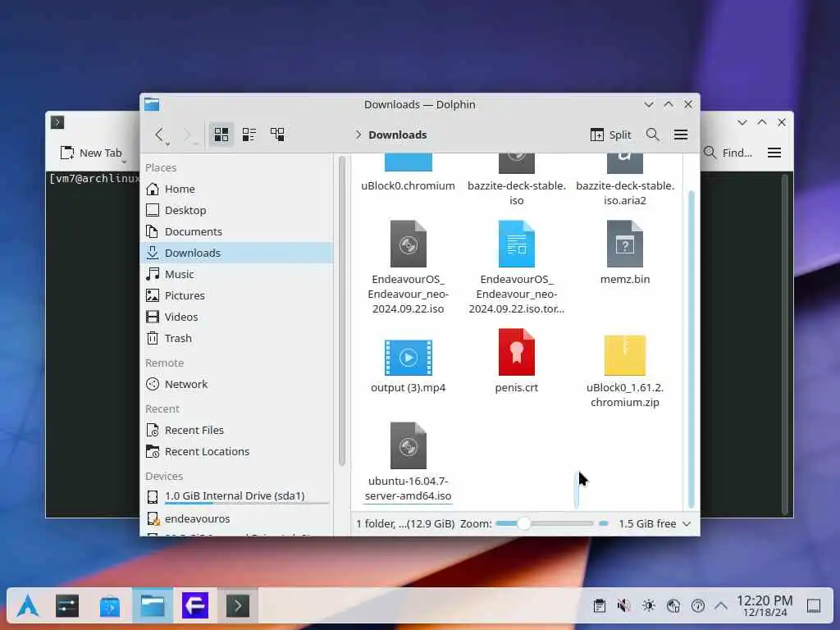
Task: Open Network under Remote
Action: (x=236, y=384)
